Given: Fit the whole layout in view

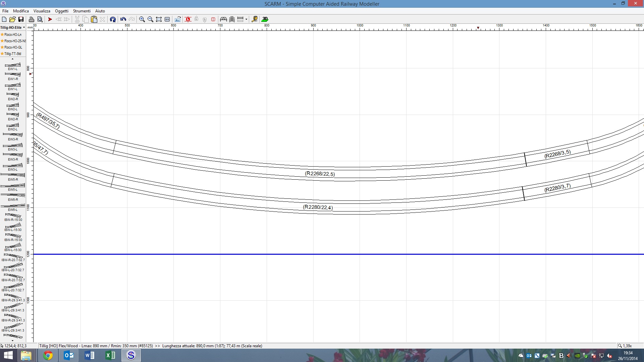Looking at the screenshot, I should tap(159, 19).
